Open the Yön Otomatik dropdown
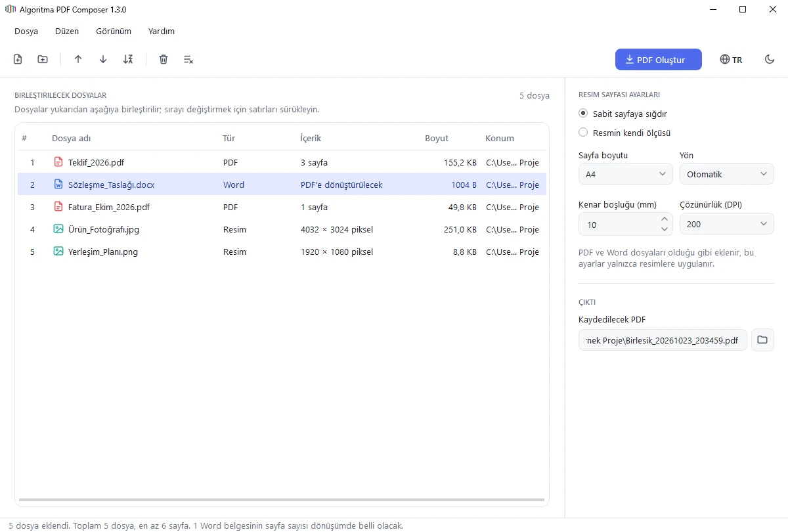The width and height of the screenshot is (788, 532). (727, 174)
